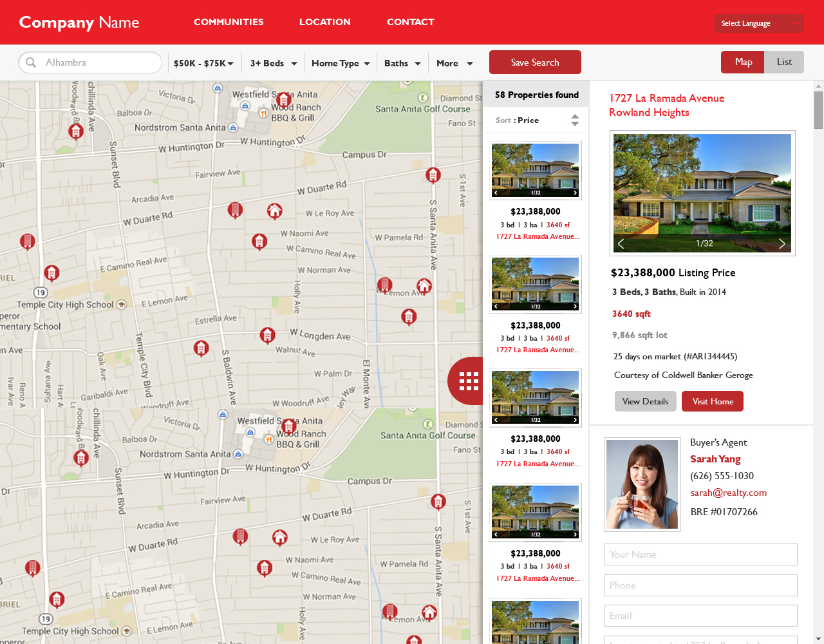Viewport: 824px width, 644px height.
Task: Click the red property marker near Santa Anita Golf Course
Action: tap(433, 175)
